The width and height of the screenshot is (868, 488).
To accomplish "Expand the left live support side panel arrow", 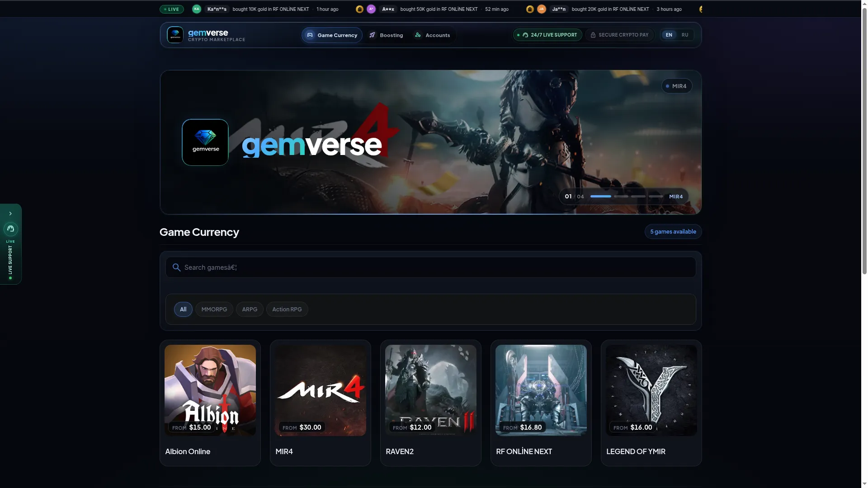I will pos(10,214).
